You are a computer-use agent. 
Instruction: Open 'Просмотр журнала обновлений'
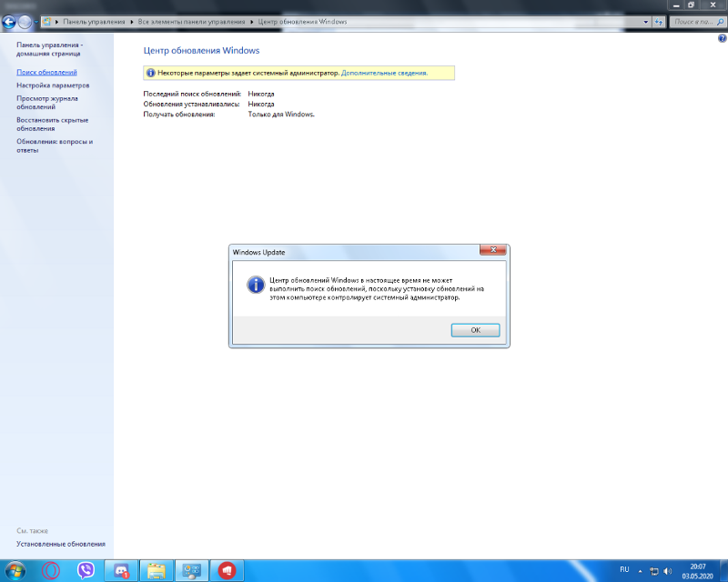click(47, 103)
